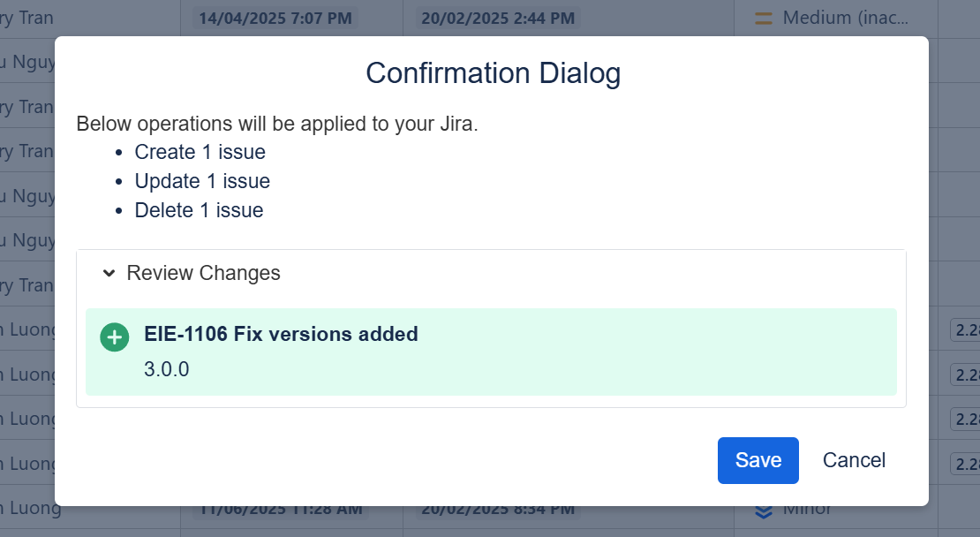Click the Review Changes section label
This screenshot has height=537, width=980.
[x=203, y=274]
